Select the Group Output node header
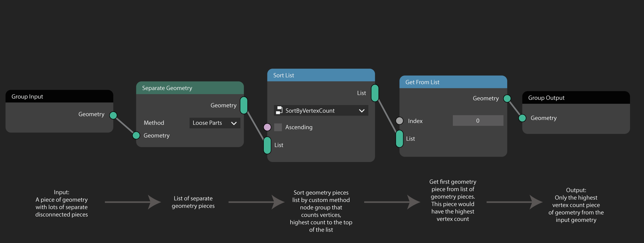 [576, 98]
